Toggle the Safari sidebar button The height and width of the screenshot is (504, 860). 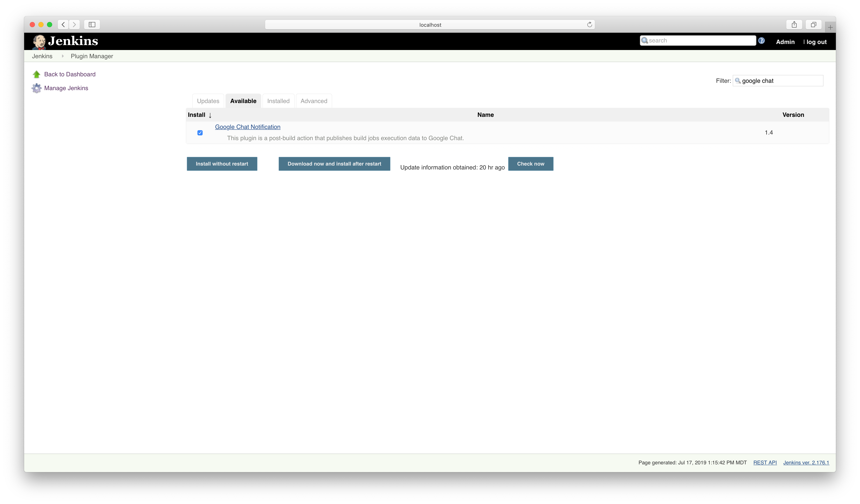91,24
